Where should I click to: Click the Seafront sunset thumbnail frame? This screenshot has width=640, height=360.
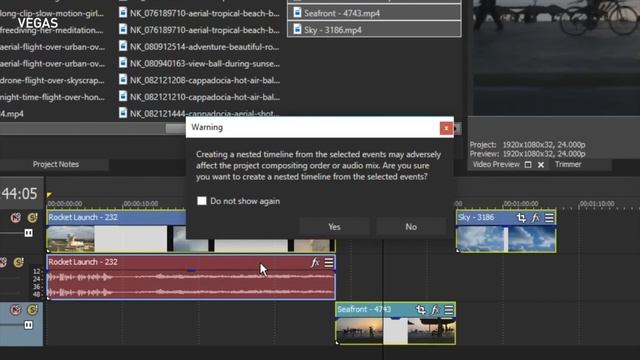click(360, 331)
